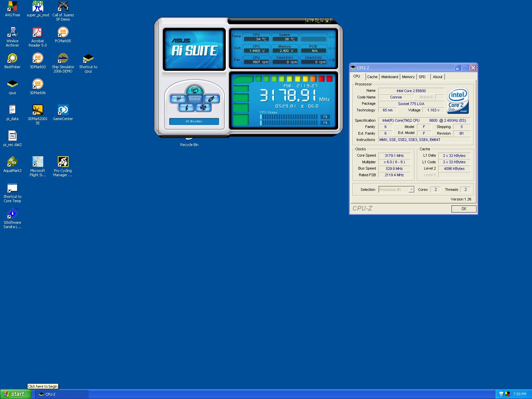Click right arrow beside Fan readings row
This screenshot has width=532, height=399.
pyautogui.click(x=333, y=60)
